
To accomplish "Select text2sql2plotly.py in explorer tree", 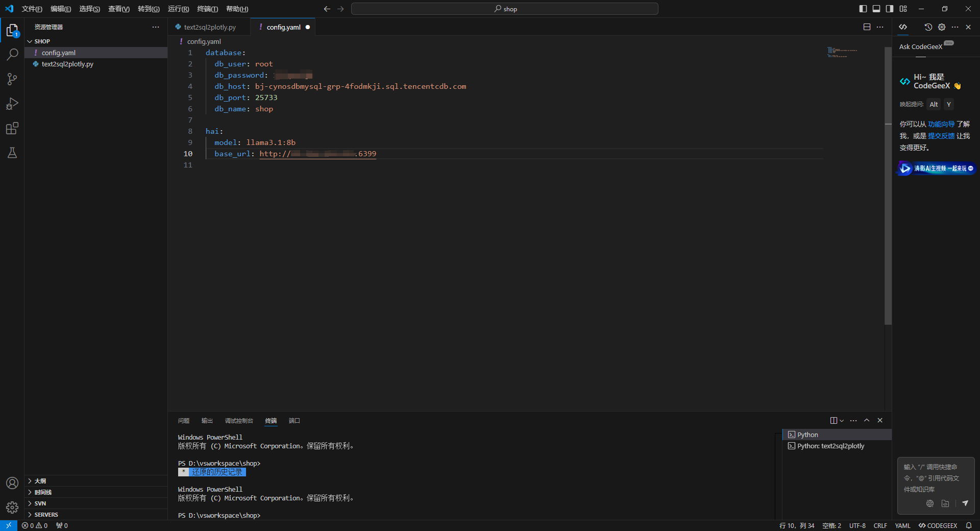I will (96, 64).
